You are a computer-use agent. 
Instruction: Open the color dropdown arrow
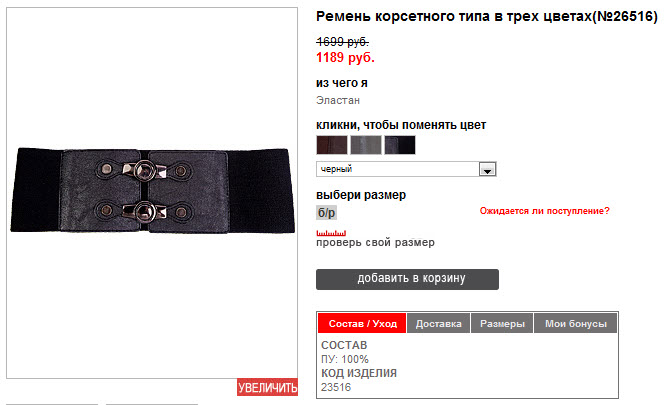tap(487, 170)
